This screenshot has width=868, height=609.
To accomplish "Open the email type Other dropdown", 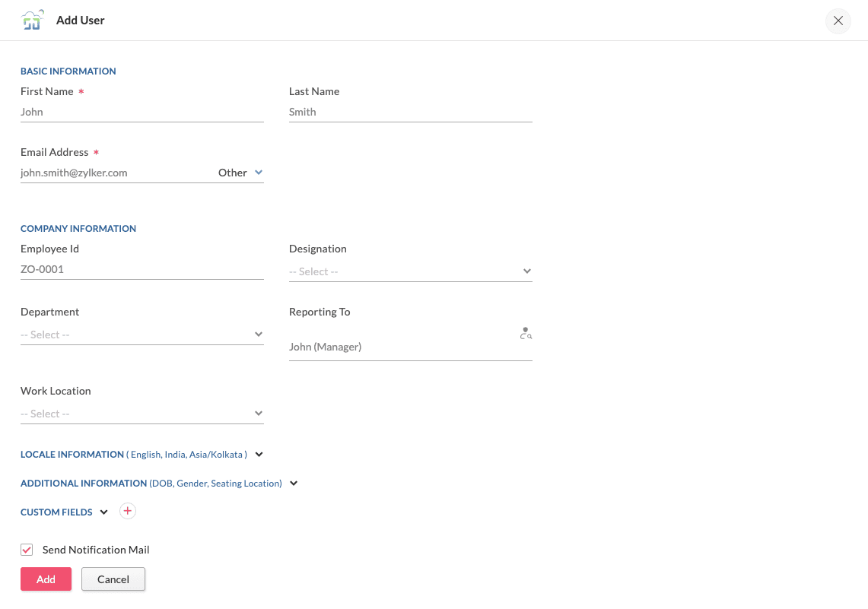I will pos(240,173).
